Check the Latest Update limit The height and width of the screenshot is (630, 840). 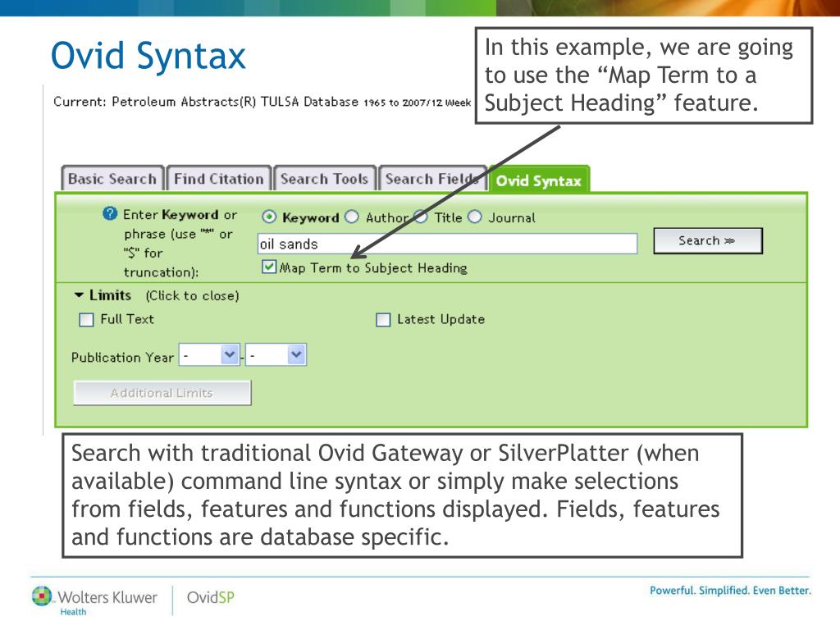coord(383,320)
